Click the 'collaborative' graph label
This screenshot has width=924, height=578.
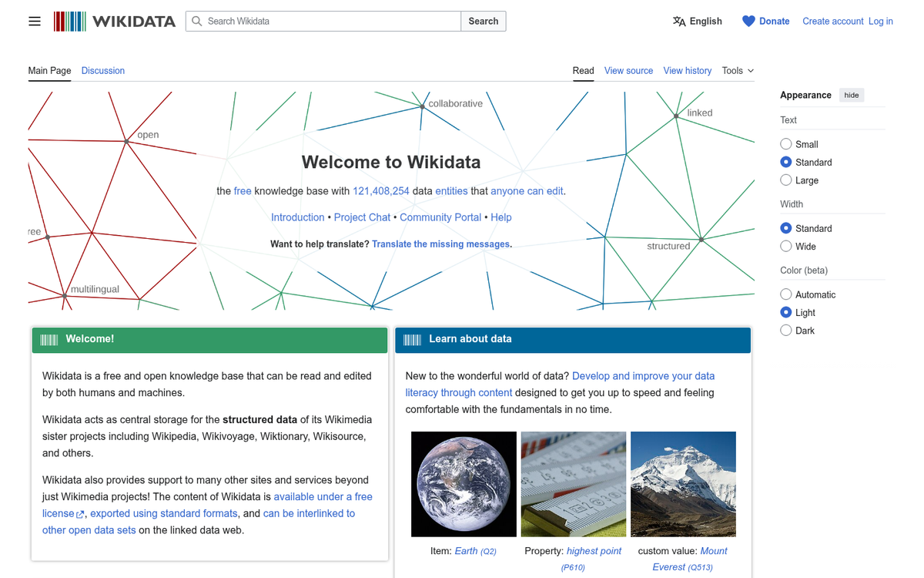(x=456, y=103)
